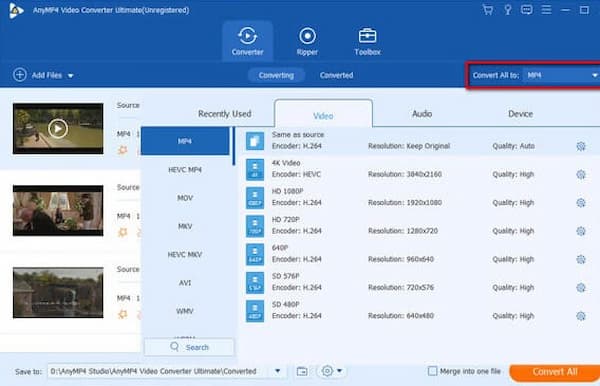Open the Toolbox module
This screenshot has height=386, width=600.
click(367, 41)
